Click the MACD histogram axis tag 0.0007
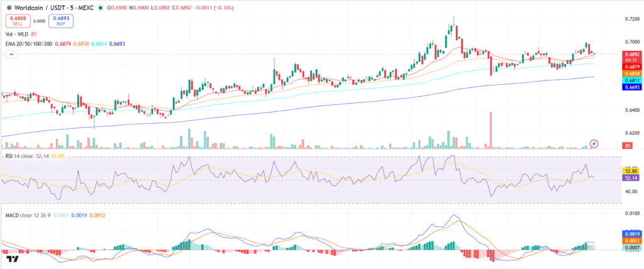Viewport: 644px width, 269px height. click(632, 247)
